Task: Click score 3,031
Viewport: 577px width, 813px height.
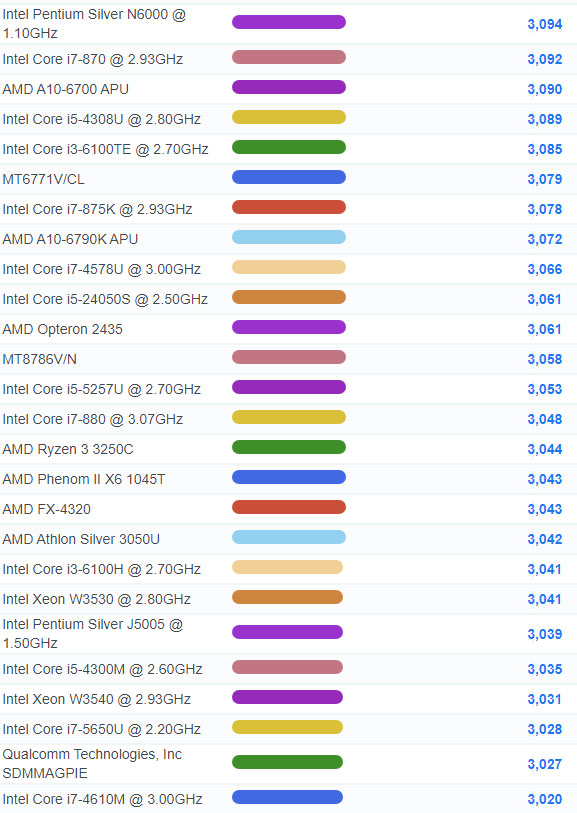Action: pyautogui.click(x=544, y=699)
